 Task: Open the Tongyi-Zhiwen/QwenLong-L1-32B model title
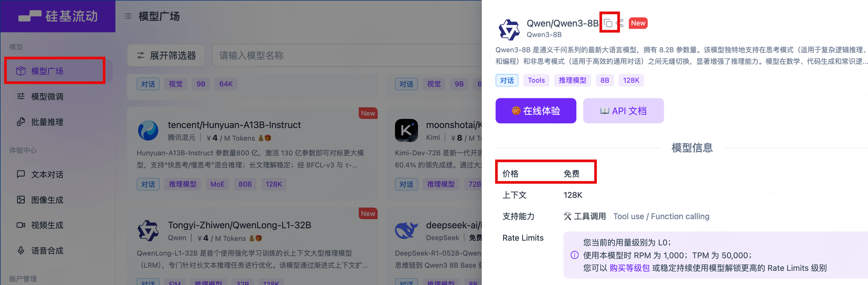[239, 225]
